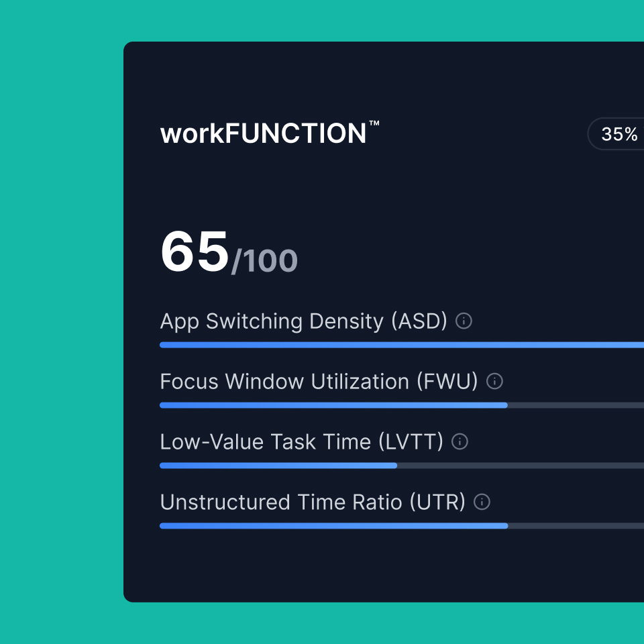Open info icon beside App Switching Density

464,321
